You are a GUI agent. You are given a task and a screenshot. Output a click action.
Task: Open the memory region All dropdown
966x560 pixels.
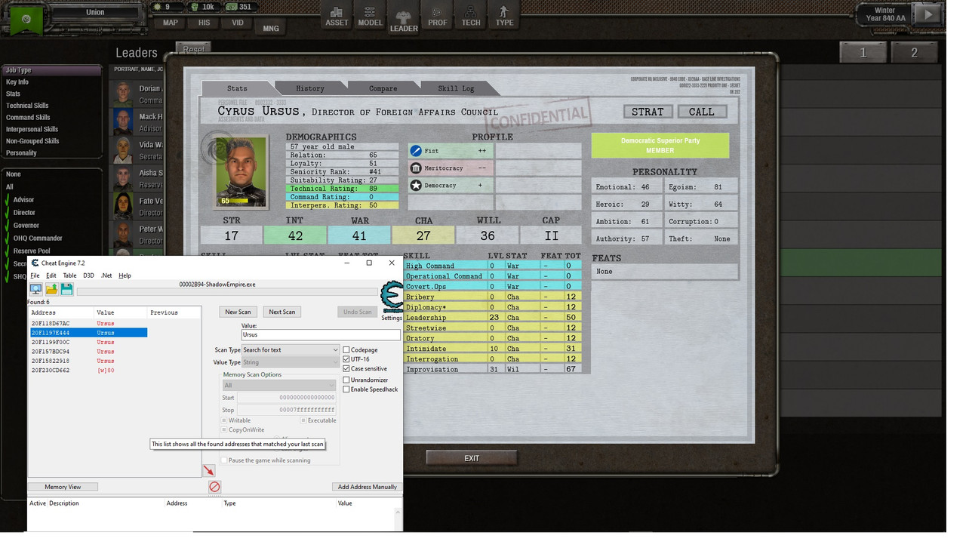(278, 386)
